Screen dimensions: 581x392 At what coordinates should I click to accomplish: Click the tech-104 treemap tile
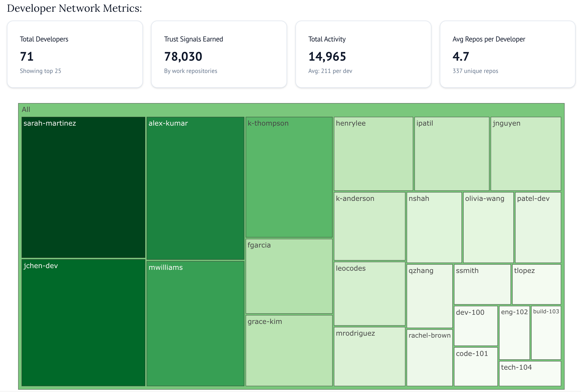(530, 373)
